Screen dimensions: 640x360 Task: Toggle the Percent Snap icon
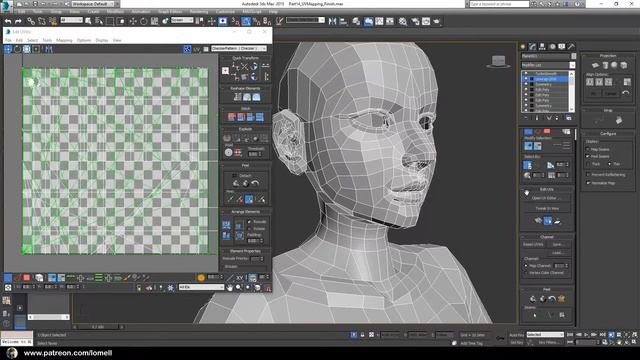[256, 21]
